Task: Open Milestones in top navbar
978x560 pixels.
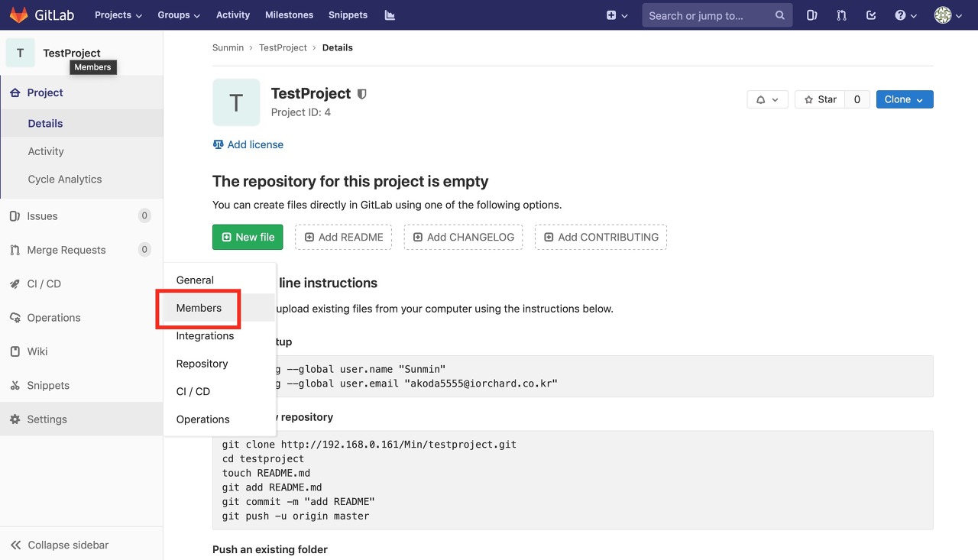Action: pos(289,15)
